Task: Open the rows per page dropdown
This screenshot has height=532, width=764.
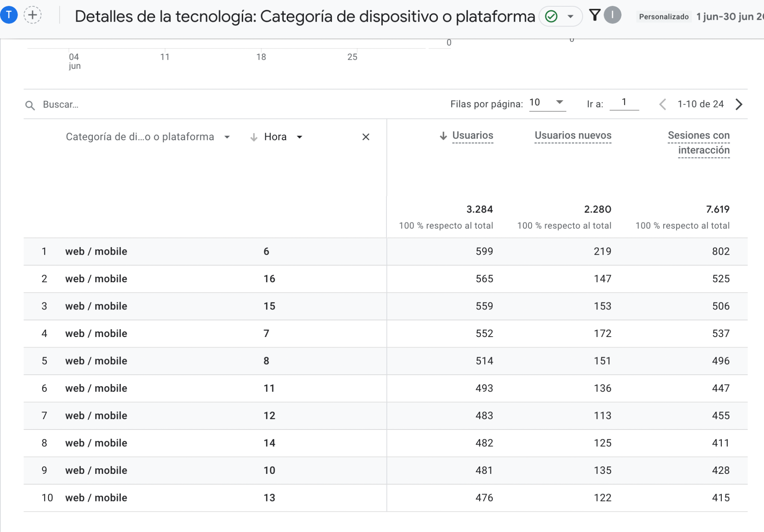Action: tap(547, 103)
